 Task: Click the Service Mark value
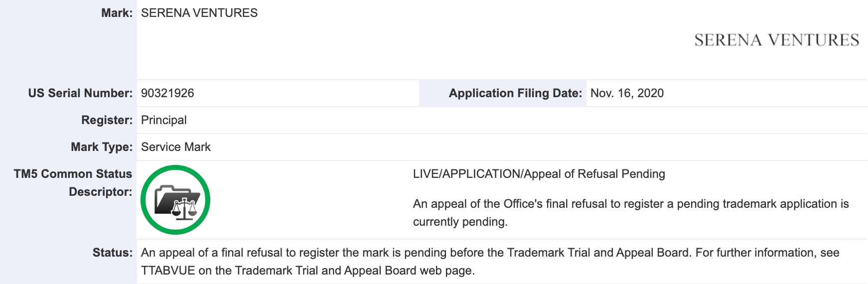176,147
